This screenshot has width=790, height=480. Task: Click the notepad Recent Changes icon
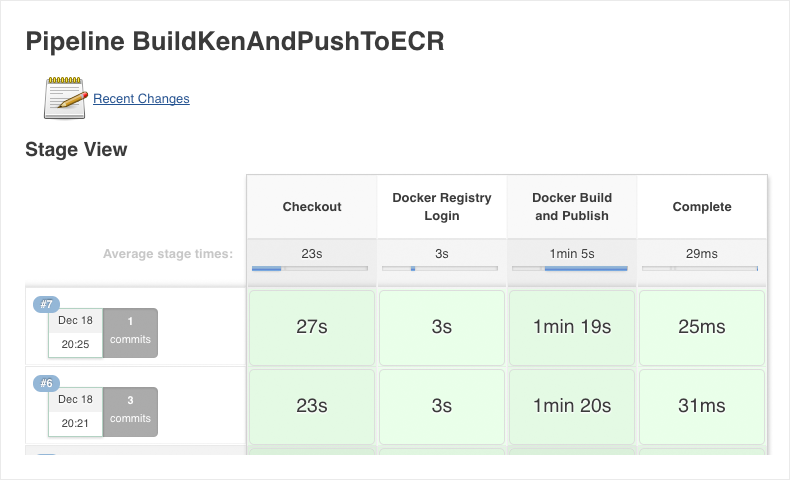tap(65, 98)
